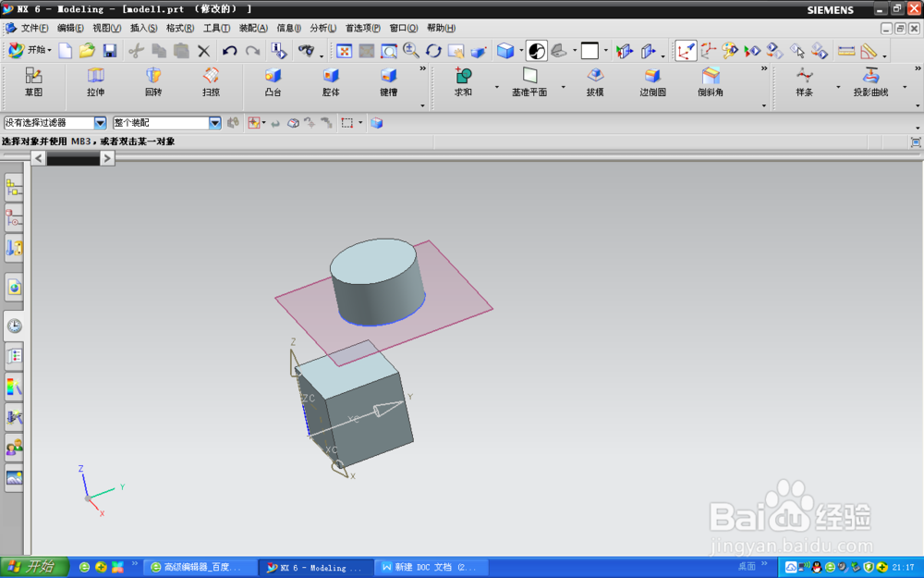Expand the 求和 boolean dropdown arrow
924x578 pixels.
pyautogui.click(x=496, y=87)
